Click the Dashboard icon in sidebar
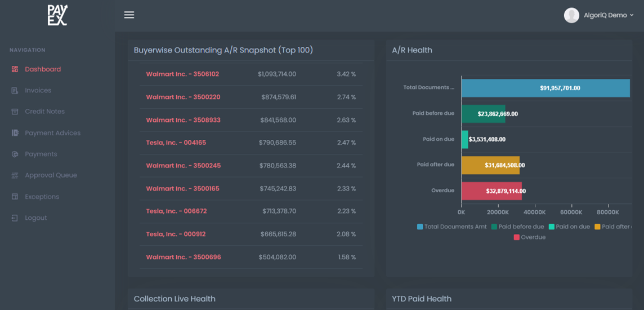644x310 pixels. tap(15, 69)
